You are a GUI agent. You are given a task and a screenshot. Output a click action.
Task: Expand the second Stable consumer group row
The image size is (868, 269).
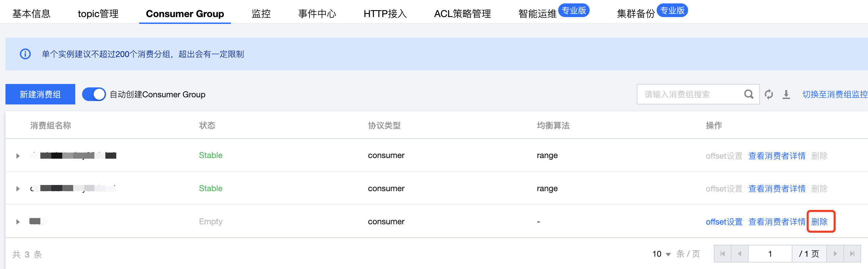18,189
